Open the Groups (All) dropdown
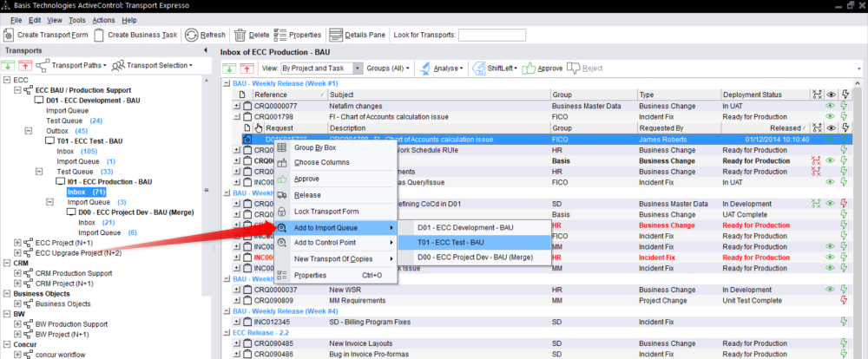This screenshot has height=359, width=868. click(x=388, y=69)
